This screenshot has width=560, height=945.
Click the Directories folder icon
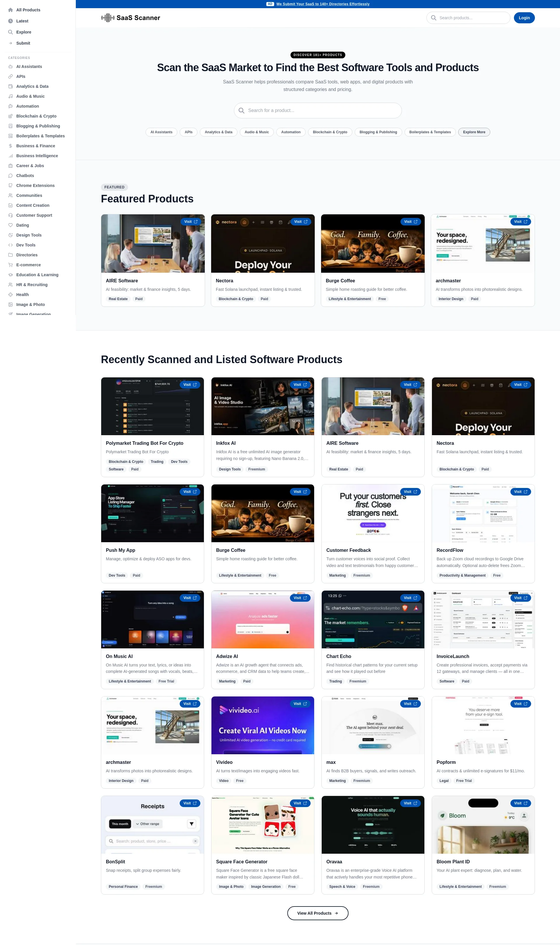click(x=10, y=255)
